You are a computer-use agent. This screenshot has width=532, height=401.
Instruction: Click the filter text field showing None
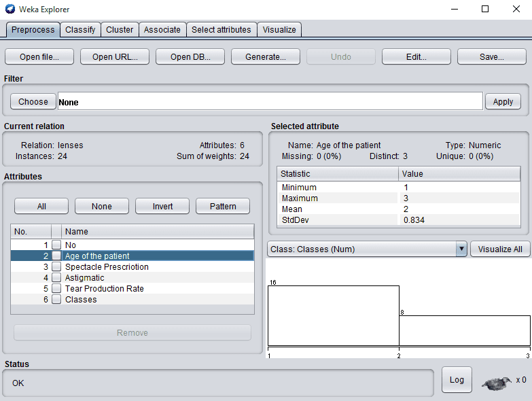(270, 101)
